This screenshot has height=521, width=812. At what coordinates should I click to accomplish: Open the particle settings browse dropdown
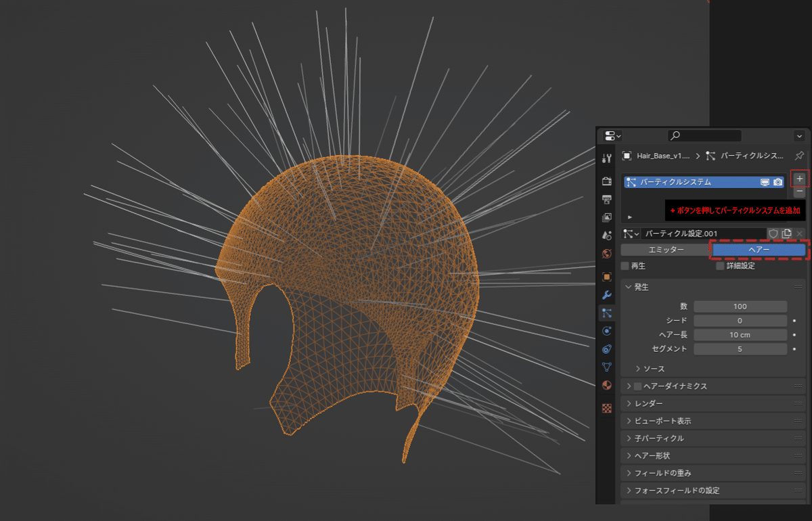[x=631, y=233]
